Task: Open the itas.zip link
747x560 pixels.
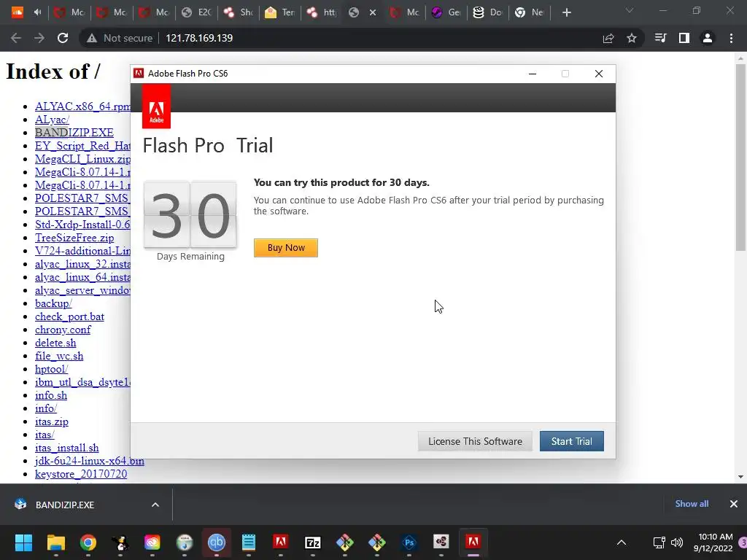Action: (x=52, y=421)
